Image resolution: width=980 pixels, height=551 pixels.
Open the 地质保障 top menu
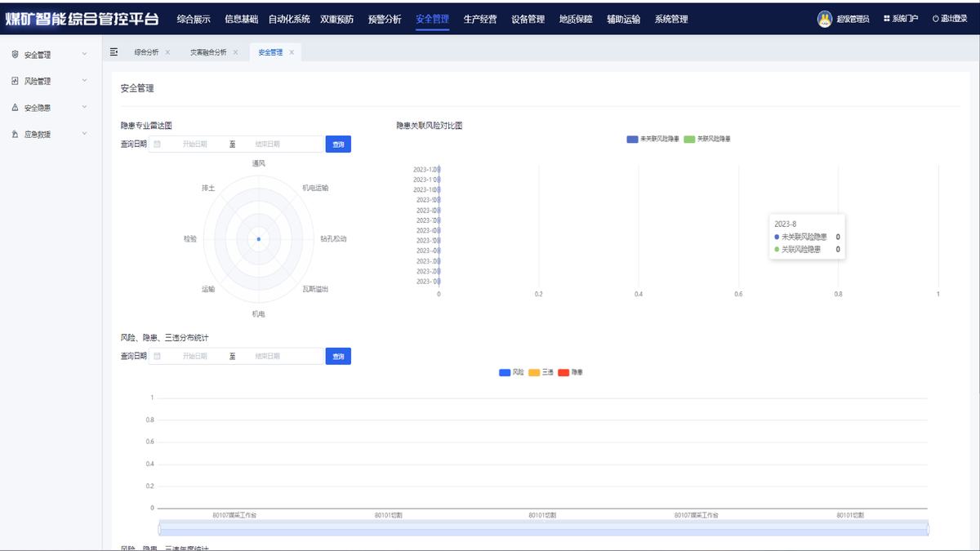[576, 19]
